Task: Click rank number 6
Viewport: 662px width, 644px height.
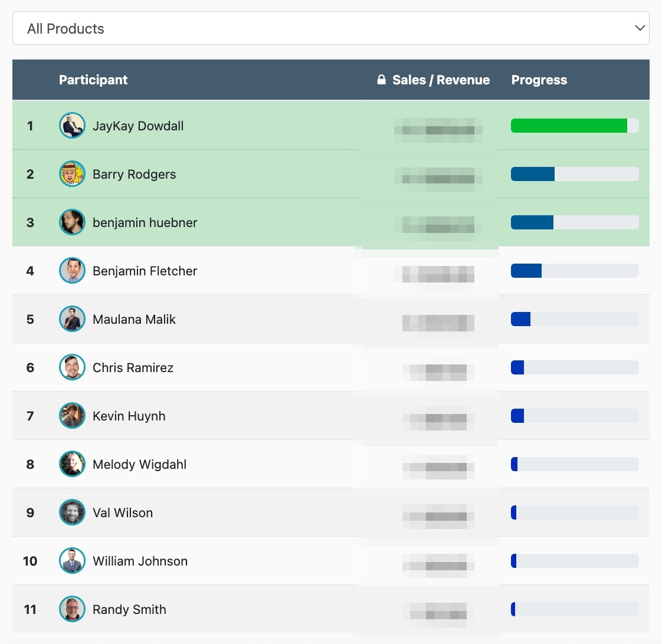Action: coord(30,367)
